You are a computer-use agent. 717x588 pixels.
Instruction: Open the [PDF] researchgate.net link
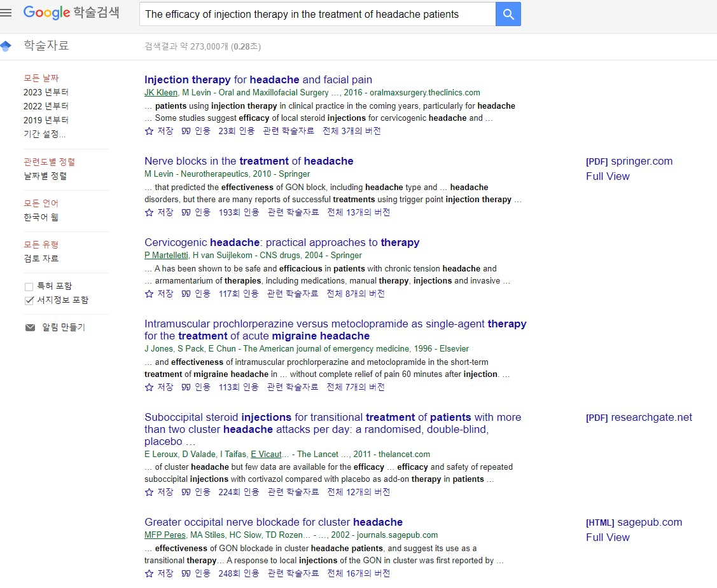(x=639, y=418)
